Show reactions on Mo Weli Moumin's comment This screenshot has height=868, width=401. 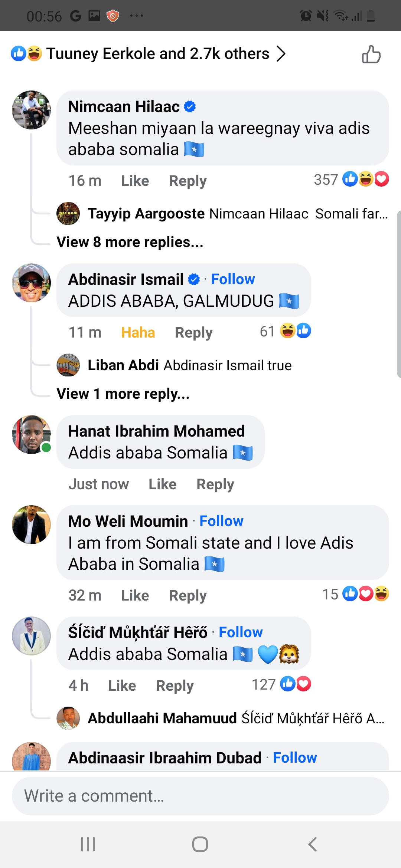click(x=365, y=594)
